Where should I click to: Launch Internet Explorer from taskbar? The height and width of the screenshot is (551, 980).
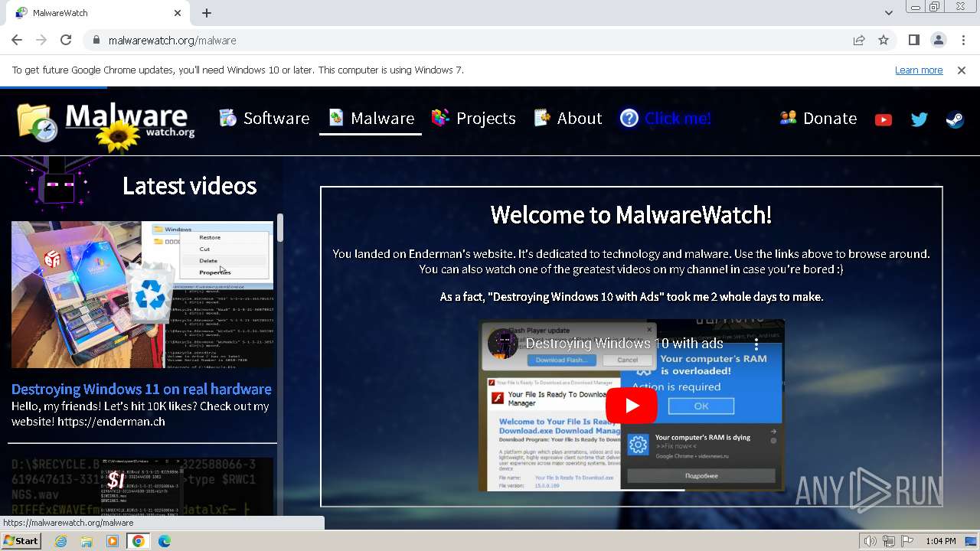[x=61, y=541]
